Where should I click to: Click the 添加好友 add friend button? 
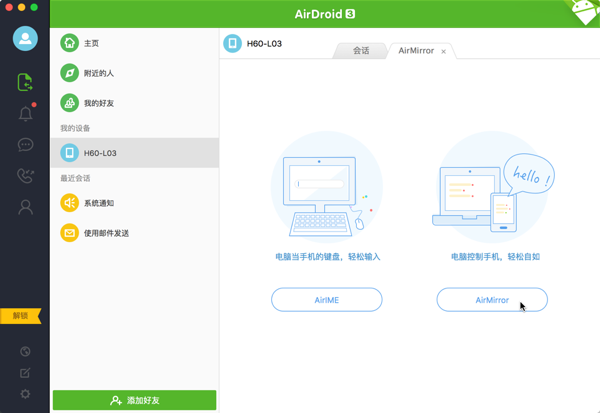pos(134,400)
